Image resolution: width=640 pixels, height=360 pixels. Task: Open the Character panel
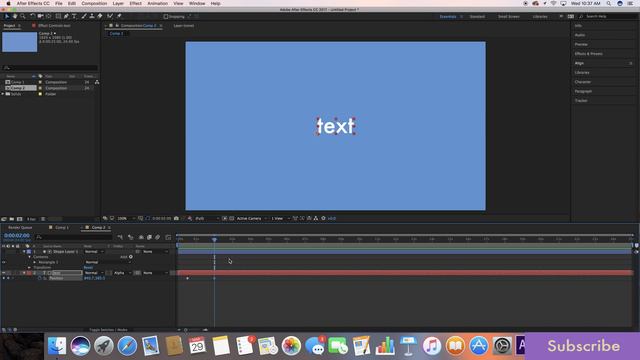(x=582, y=82)
